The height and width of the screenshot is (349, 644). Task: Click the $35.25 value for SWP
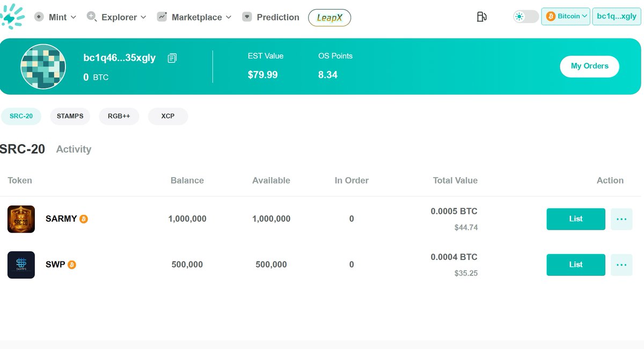pyautogui.click(x=466, y=273)
